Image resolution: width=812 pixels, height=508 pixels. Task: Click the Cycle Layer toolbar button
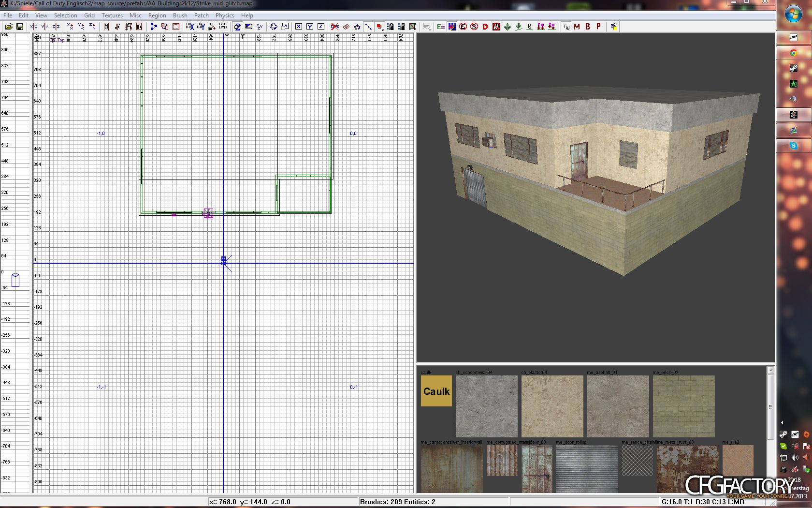click(223, 27)
